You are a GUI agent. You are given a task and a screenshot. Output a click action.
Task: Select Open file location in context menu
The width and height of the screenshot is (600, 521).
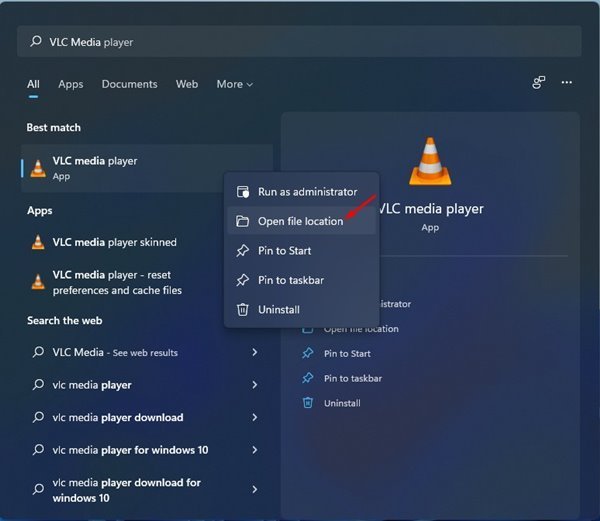pos(300,221)
